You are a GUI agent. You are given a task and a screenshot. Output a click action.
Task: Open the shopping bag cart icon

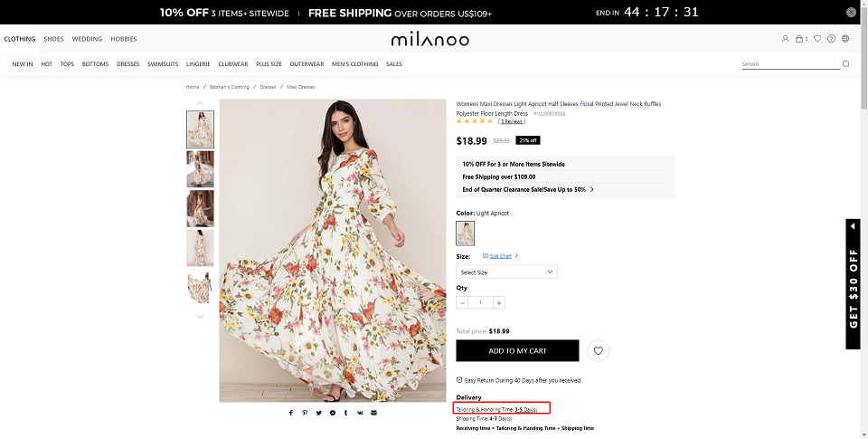799,39
